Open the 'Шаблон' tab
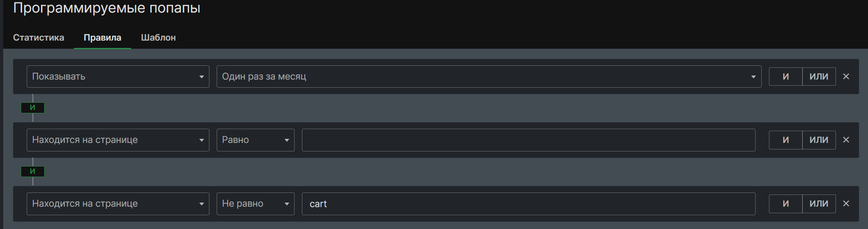This screenshot has width=868, height=229. [x=158, y=37]
